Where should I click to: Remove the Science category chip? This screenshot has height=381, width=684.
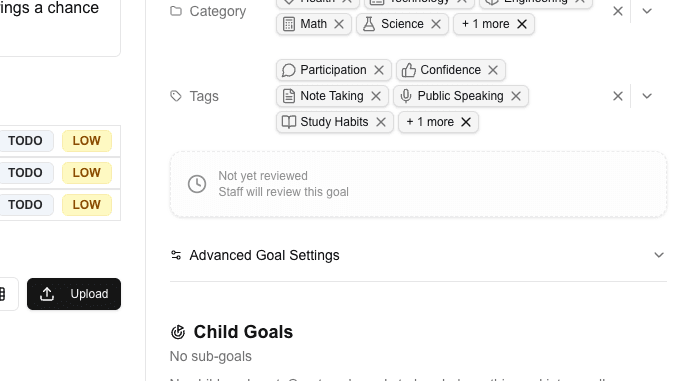(436, 24)
